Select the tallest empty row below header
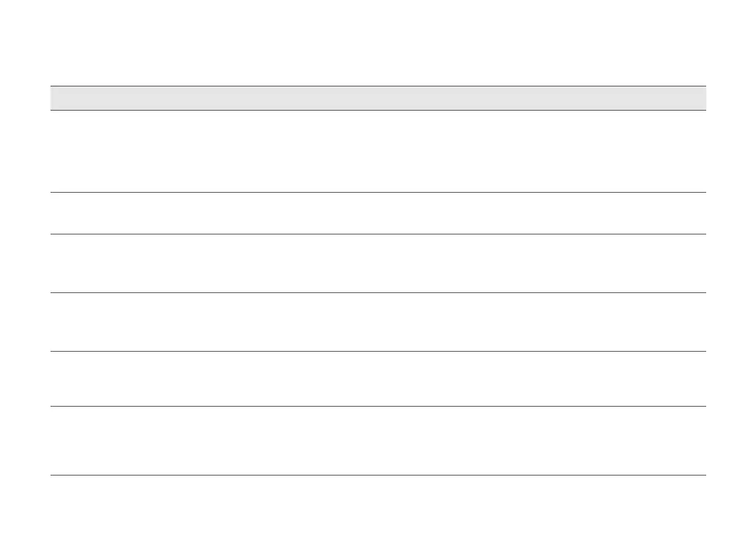Image resolution: width=756 pixels, height=540 pixels. coord(378,152)
